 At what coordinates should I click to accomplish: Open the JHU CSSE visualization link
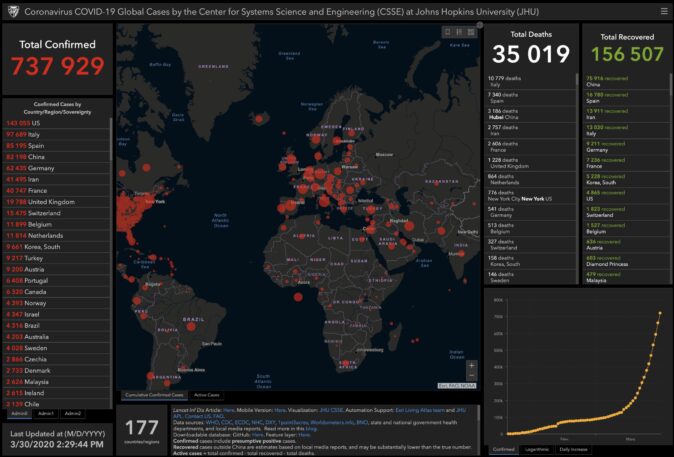(331, 410)
